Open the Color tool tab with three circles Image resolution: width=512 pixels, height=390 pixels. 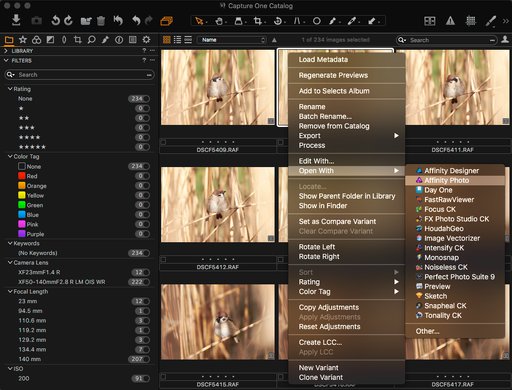(36, 40)
